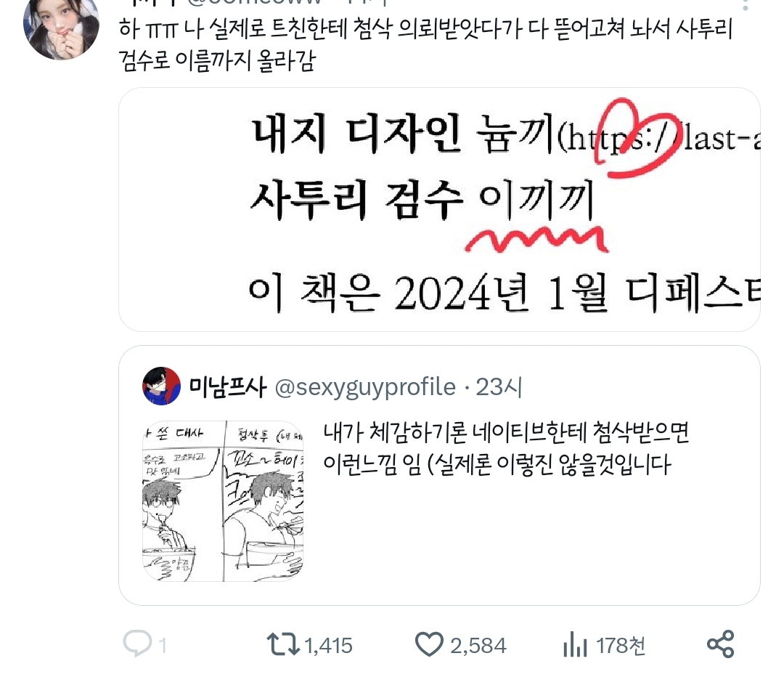
Task: Click the like count 2,584
Action: tap(478, 646)
